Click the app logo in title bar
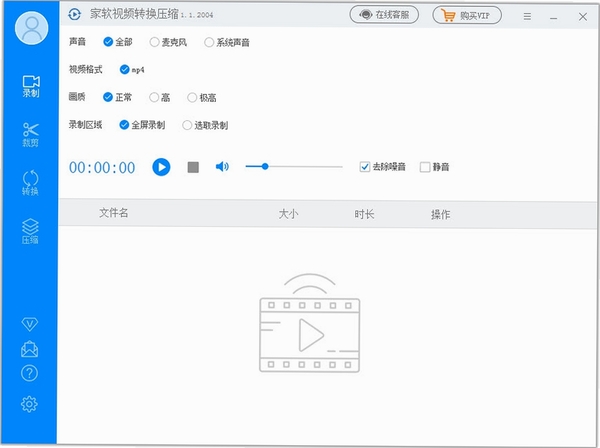600x448 pixels. [x=74, y=15]
